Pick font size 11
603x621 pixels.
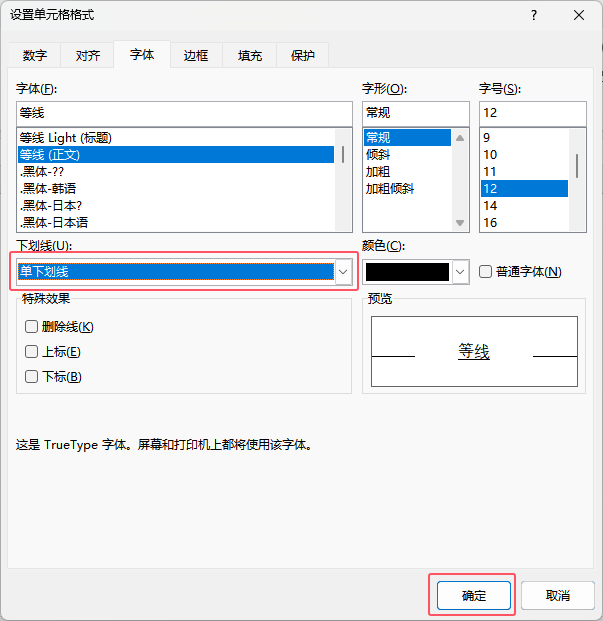point(524,172)
